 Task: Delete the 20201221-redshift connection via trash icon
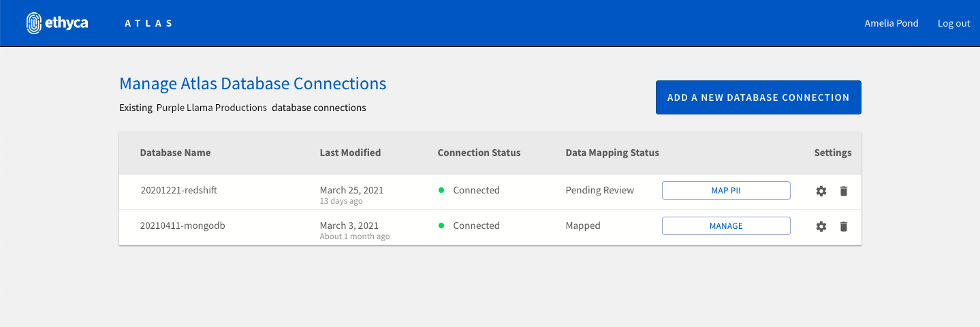pos(844,191)
